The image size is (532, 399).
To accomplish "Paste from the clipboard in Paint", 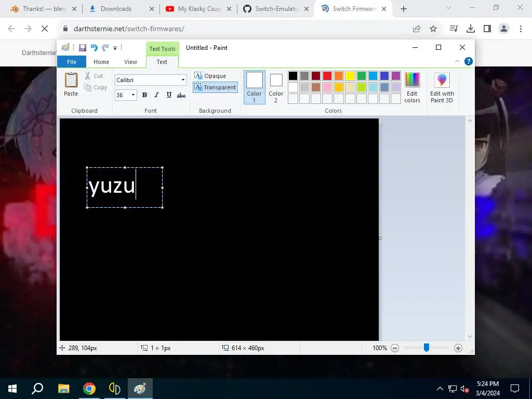I will point(71,84).
